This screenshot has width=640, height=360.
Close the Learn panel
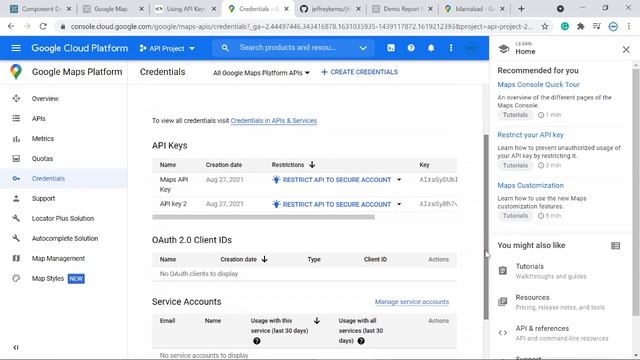pos(626,49)
